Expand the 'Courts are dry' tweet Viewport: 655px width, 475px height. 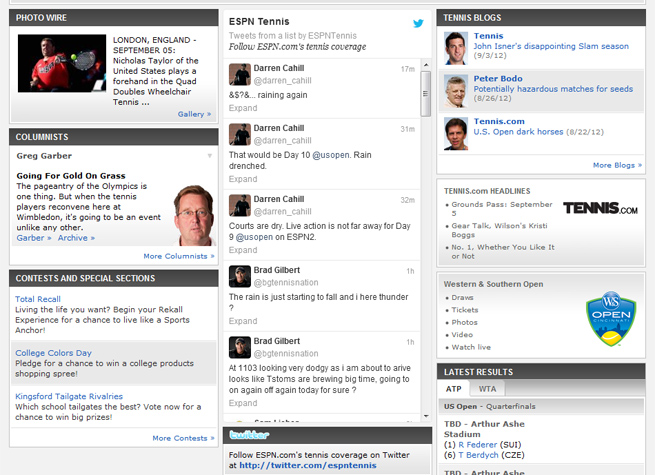(243, 250)
